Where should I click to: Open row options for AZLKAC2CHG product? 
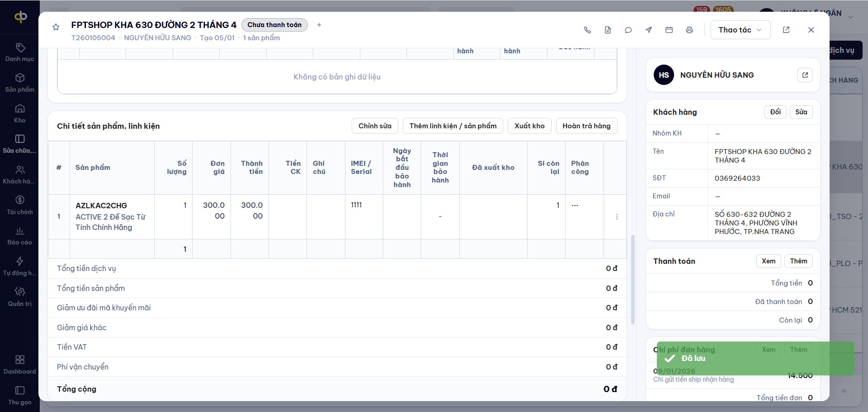point(617,217)
